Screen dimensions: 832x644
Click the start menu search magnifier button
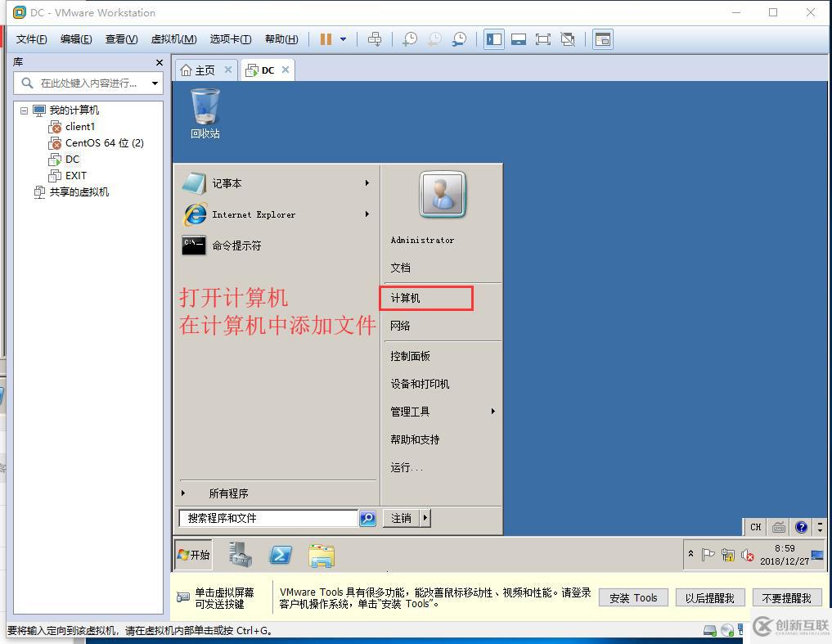click(367, 518)
